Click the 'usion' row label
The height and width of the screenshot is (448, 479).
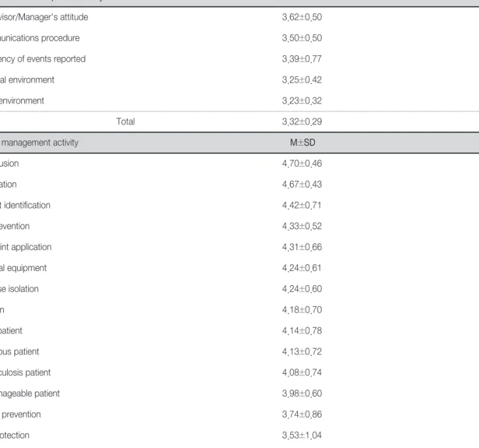[x=9, y=163]
